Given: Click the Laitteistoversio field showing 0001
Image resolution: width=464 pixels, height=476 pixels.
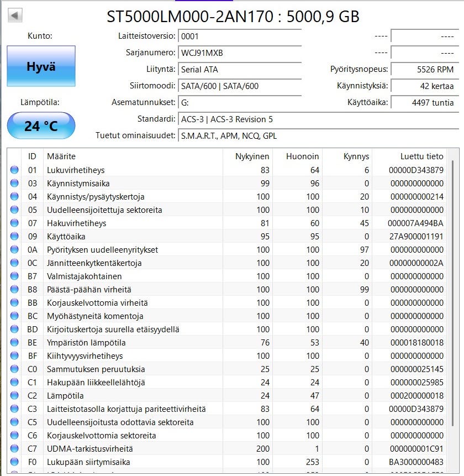Looking at the screenshot, I should coord(240,36).
